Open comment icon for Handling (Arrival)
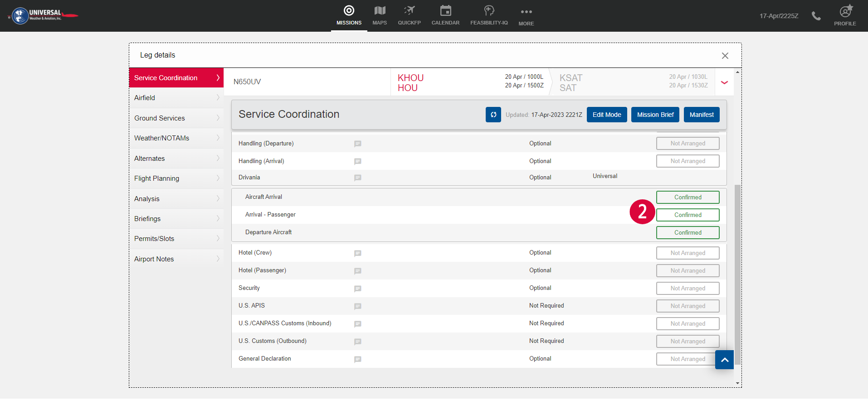This screenshot has width=868, height=400. [357, 161]
